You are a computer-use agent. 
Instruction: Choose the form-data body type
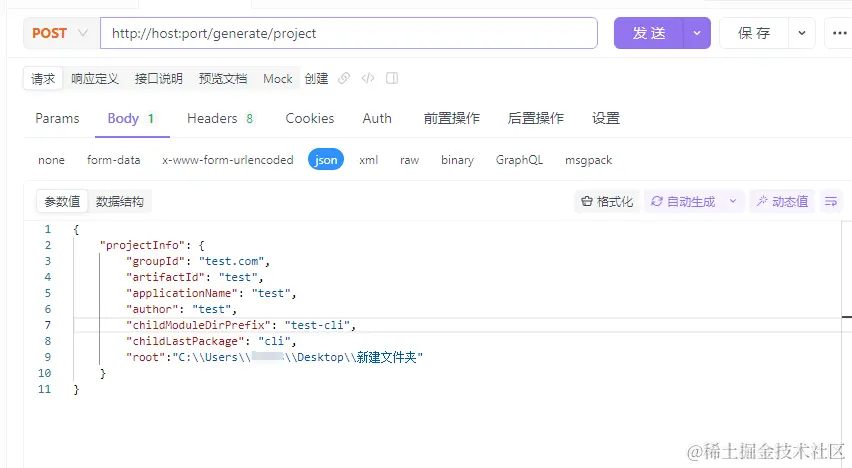click(x=114, y=160)
